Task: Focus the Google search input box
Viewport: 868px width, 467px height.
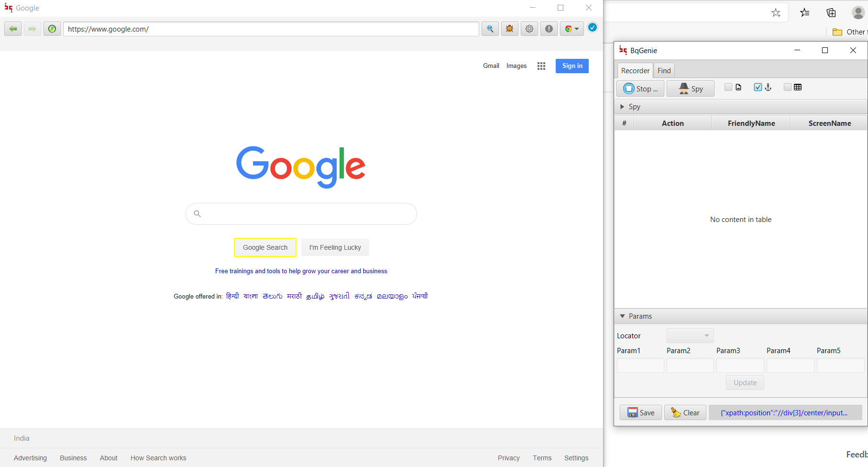Action: pyautogui.click(x=301, y=214)
